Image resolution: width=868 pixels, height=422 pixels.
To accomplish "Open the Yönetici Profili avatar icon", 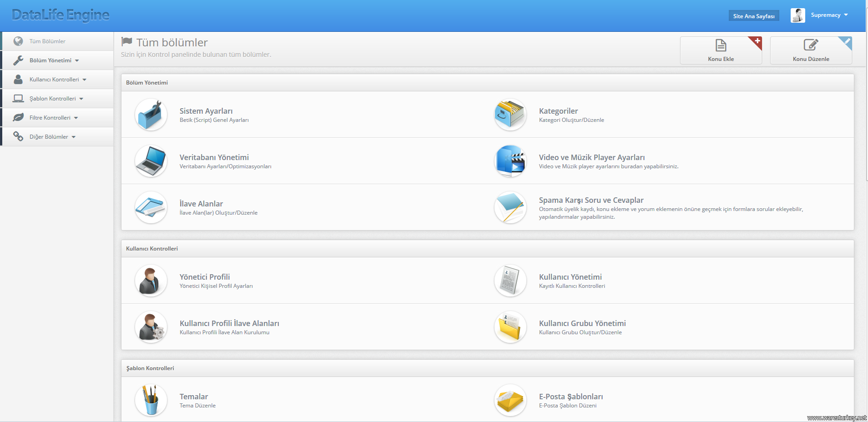I will pyautogui.click(x=151, y=281).
